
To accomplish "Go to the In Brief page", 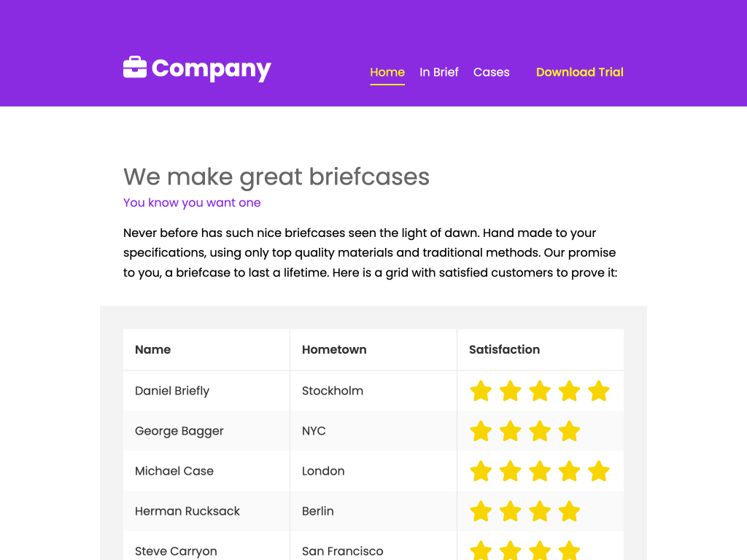I will 439,72.
